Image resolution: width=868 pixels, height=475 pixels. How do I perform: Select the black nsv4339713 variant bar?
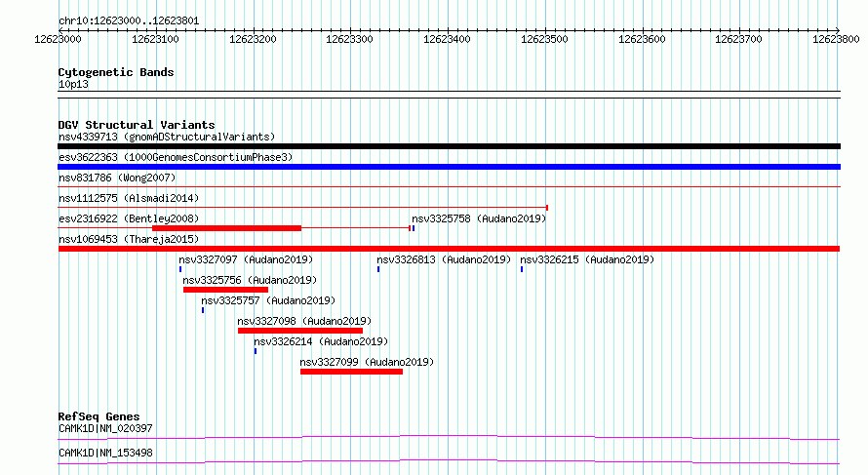(449, 146)
